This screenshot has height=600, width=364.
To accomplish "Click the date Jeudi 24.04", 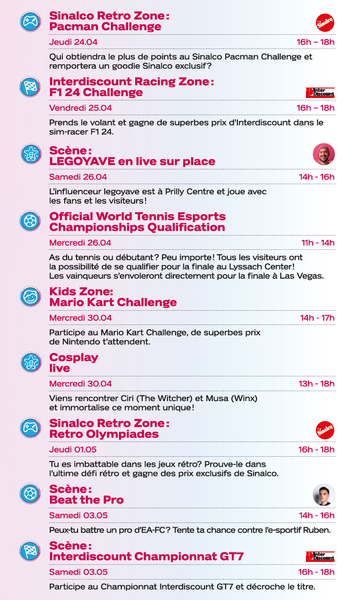I will tap(73, 42).
